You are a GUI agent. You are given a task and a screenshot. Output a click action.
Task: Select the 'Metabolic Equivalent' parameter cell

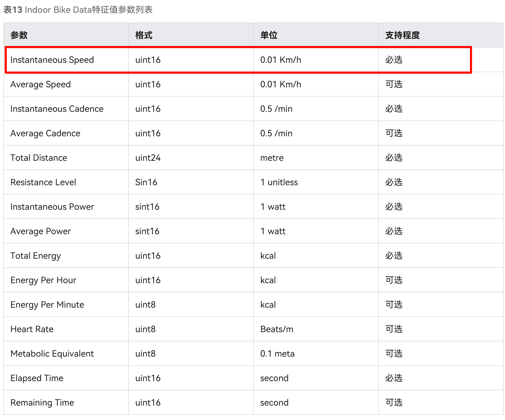pos(52,354)
